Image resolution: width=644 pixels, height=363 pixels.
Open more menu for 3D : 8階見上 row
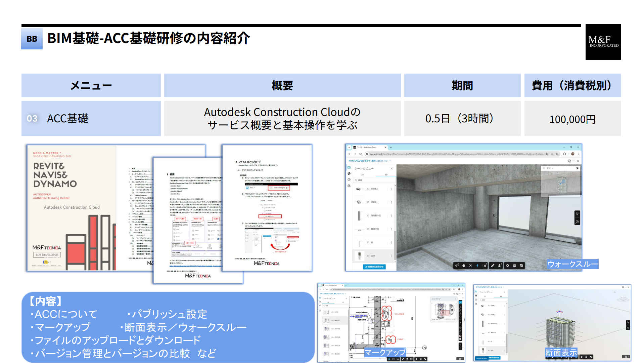[391, 189]
